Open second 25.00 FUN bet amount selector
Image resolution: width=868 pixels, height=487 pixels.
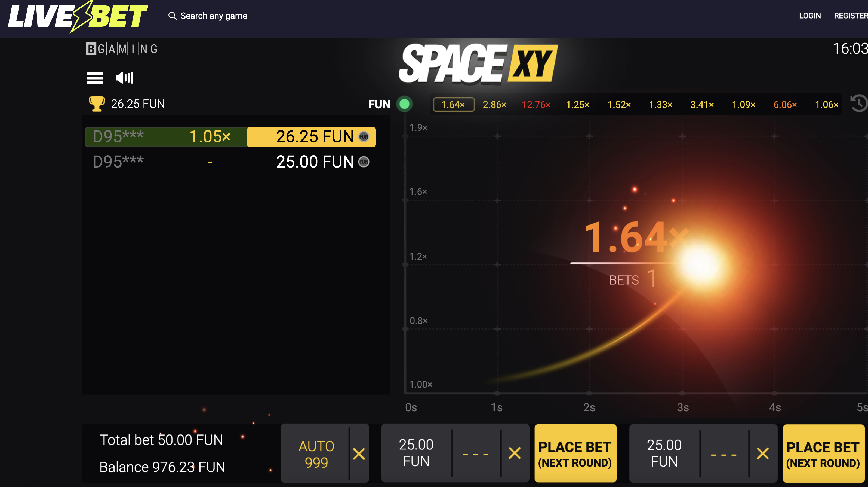[664, 453]
